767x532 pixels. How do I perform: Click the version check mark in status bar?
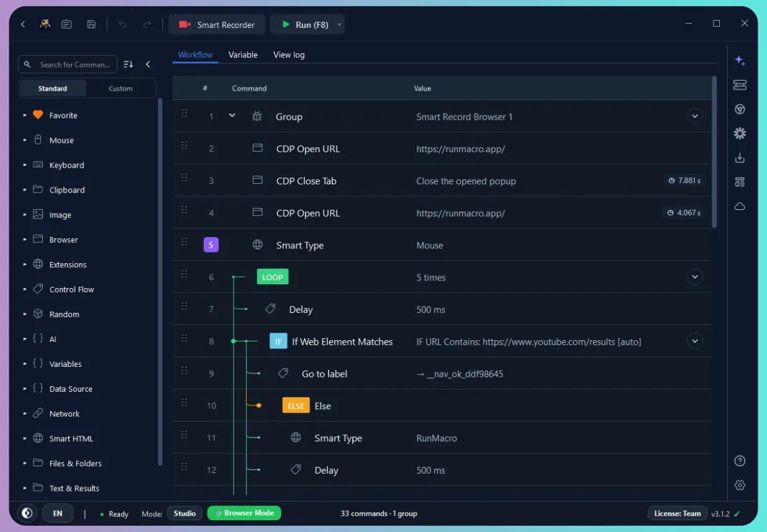point(737,513)
